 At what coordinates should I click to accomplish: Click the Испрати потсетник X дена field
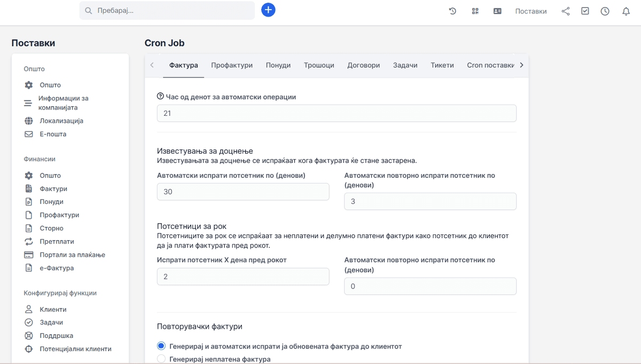243,276
